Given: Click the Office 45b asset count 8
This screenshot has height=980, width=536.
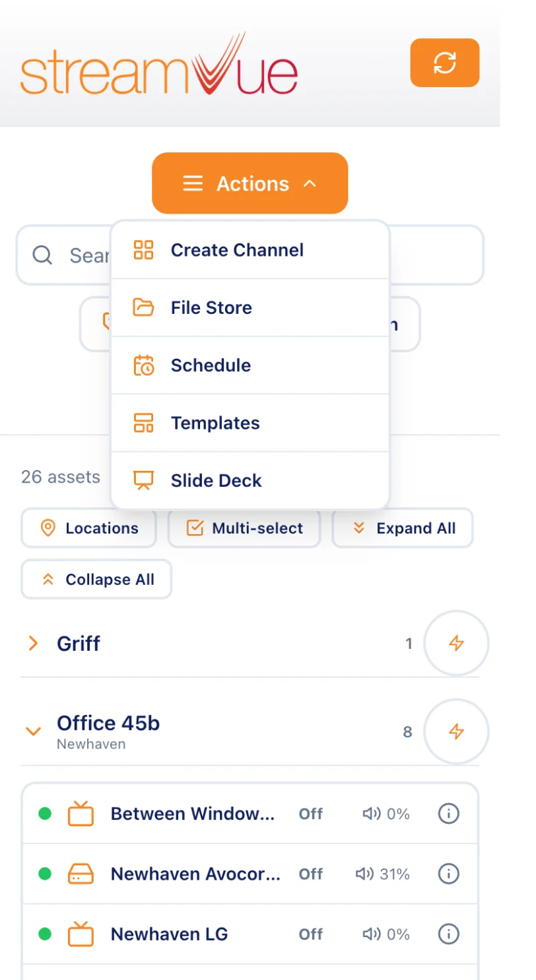Looking at the screenshot, I should point(407,731).
